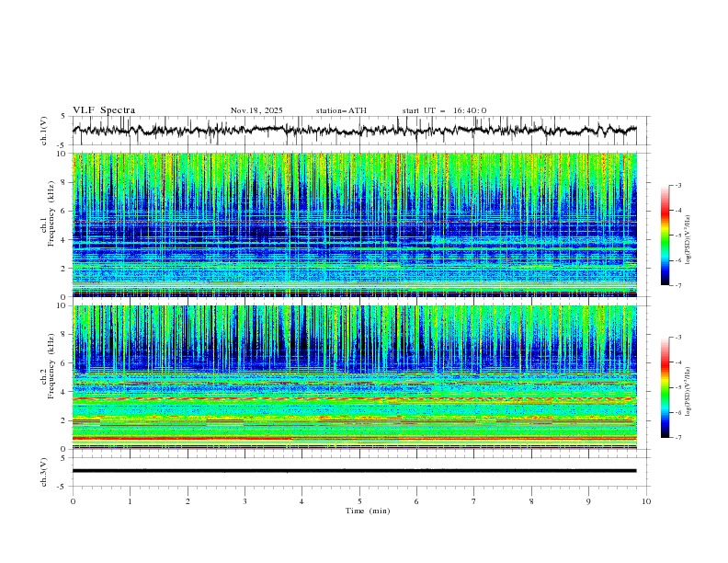Click the "-4" tick on ch.2 color bar

click(677, 362)
